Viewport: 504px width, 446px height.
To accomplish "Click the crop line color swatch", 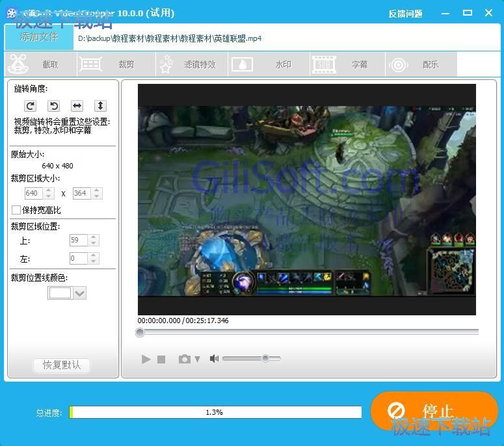I will (x=60, y=293).
